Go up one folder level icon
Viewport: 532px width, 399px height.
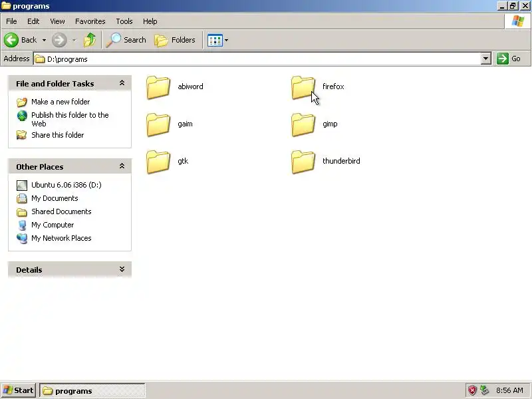click(90, 40)
